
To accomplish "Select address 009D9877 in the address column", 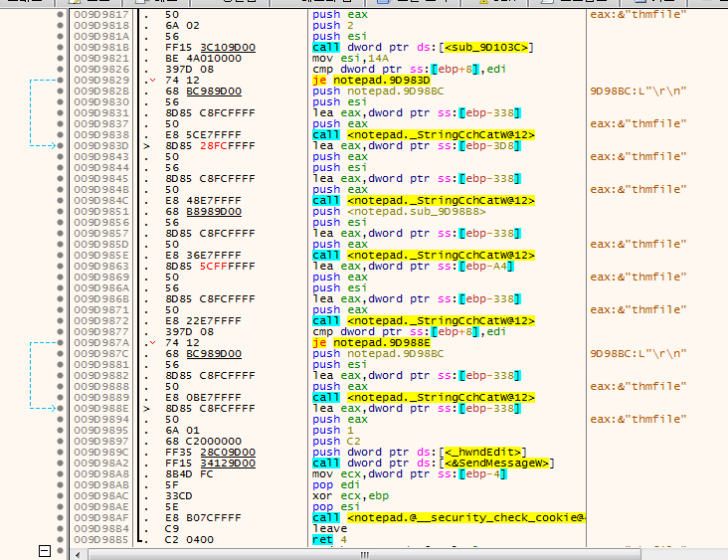I will pyautogui.click(x=101, y=332).
